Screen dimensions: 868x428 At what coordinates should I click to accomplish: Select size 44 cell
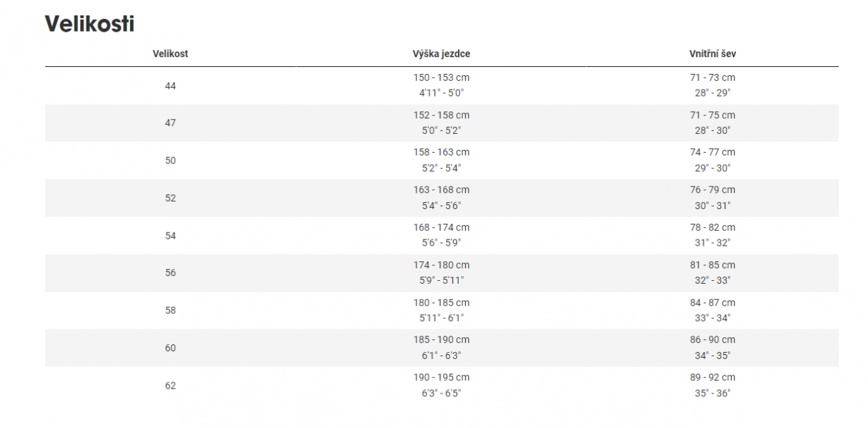coord(170,85)
